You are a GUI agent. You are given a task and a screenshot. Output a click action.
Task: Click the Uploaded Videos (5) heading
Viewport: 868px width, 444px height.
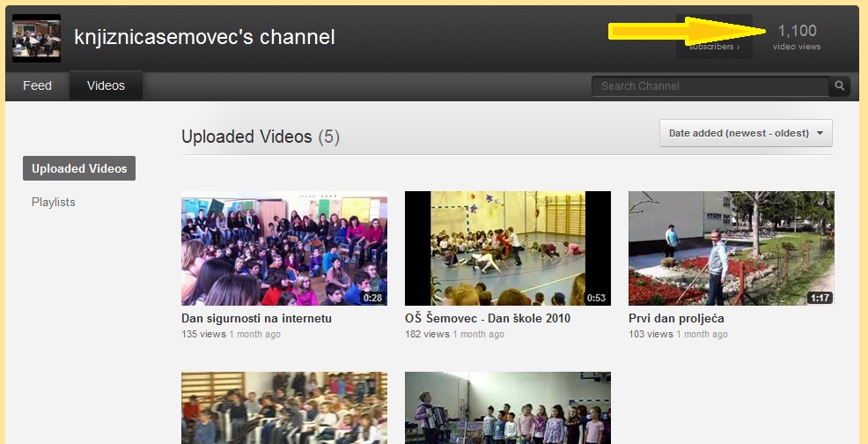coord(261,137)
